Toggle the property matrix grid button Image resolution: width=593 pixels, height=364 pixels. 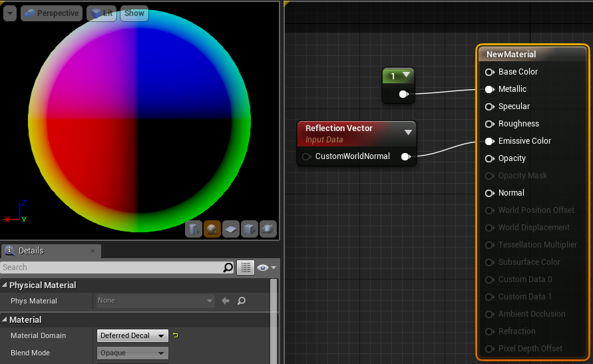246,268
